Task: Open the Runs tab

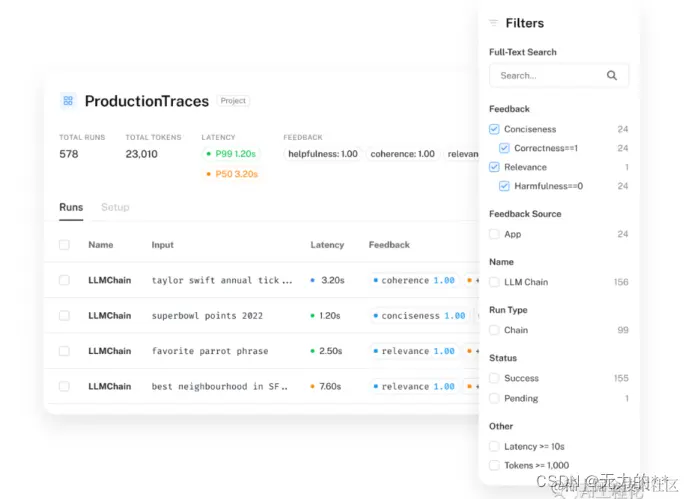Action: [71, 207]
